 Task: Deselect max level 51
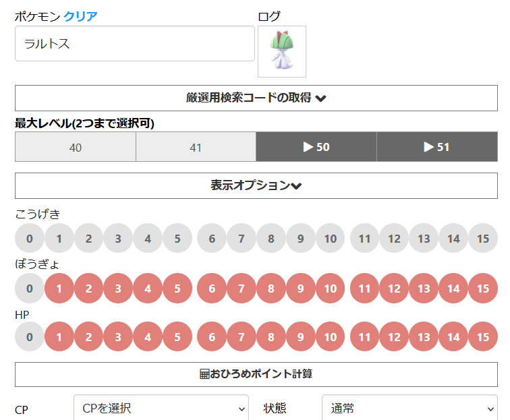pos(437,147)
